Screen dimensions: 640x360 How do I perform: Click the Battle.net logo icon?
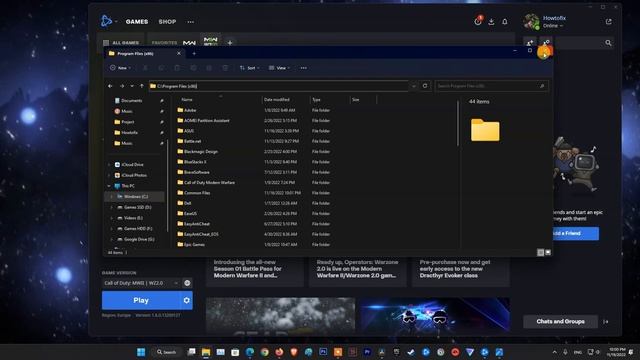coord(106,21)
